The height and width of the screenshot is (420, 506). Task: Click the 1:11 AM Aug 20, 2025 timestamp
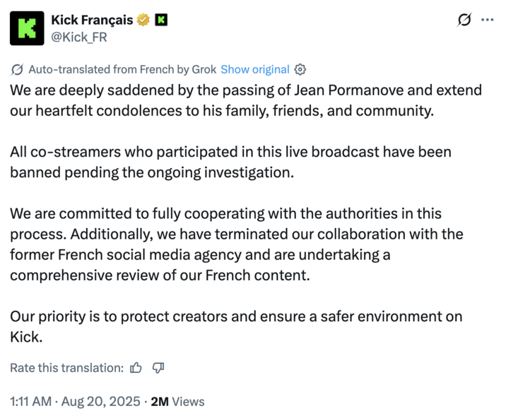pyautogui.click(x=74, y=402)
